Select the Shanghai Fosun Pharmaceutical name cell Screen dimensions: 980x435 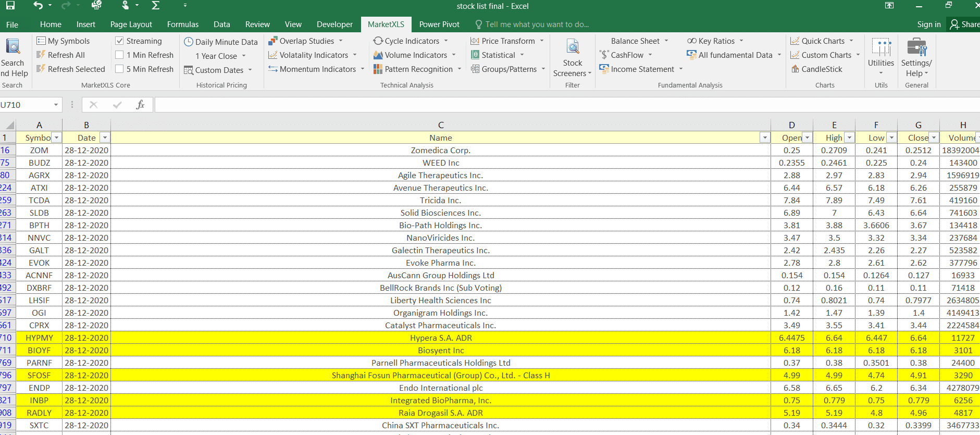[441, 375]
